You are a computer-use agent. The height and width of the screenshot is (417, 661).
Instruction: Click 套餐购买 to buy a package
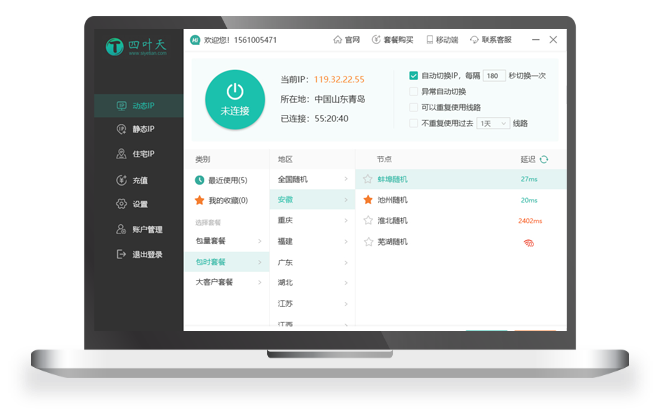coord(393,40)
